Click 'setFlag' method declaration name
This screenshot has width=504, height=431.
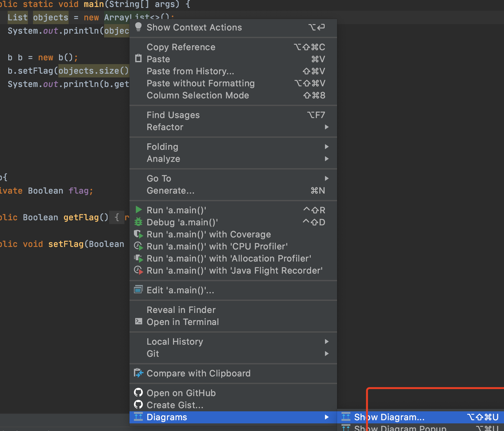tap(66, 244)
